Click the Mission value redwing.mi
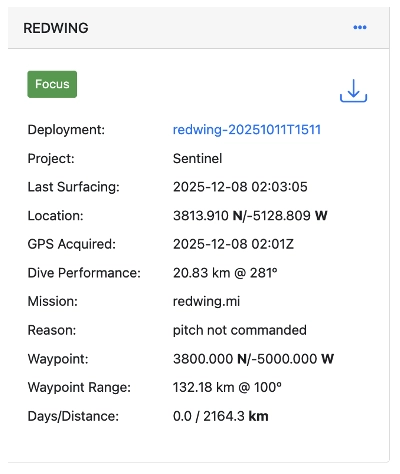This screenshot has width=400, height=474. 206,302
